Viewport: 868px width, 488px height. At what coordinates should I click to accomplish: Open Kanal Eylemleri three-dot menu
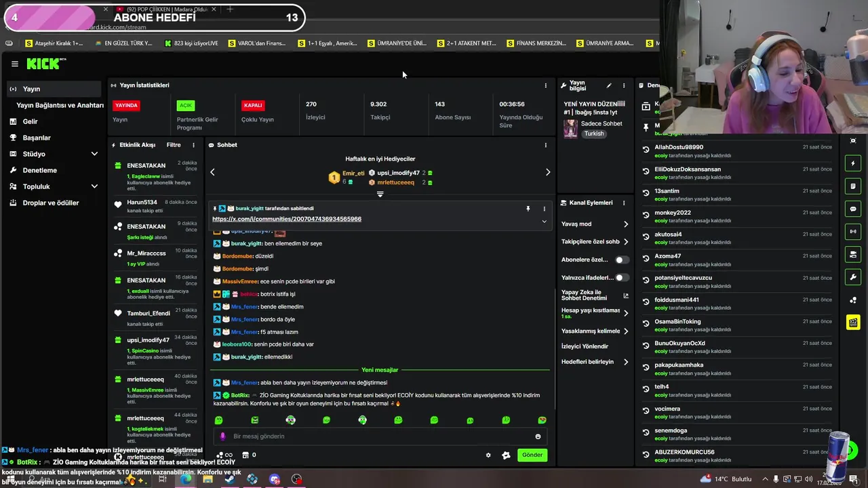pos(624,203)
